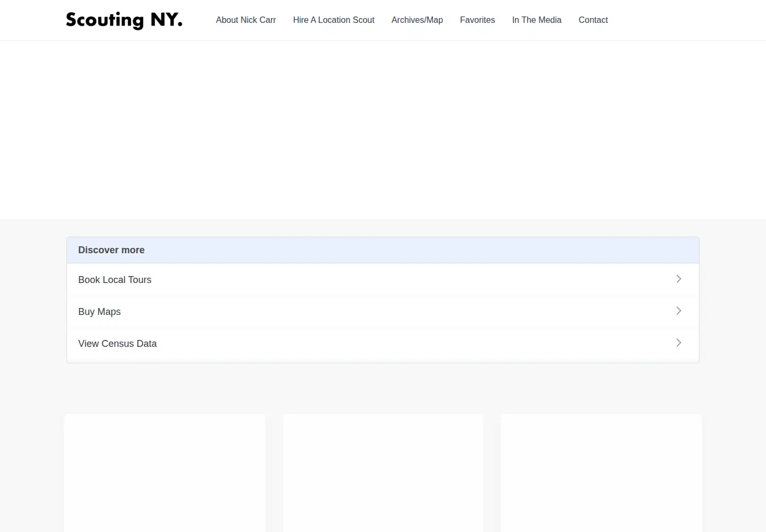
Task: Click the Scouting NY site logo
Action: [124, 20]
